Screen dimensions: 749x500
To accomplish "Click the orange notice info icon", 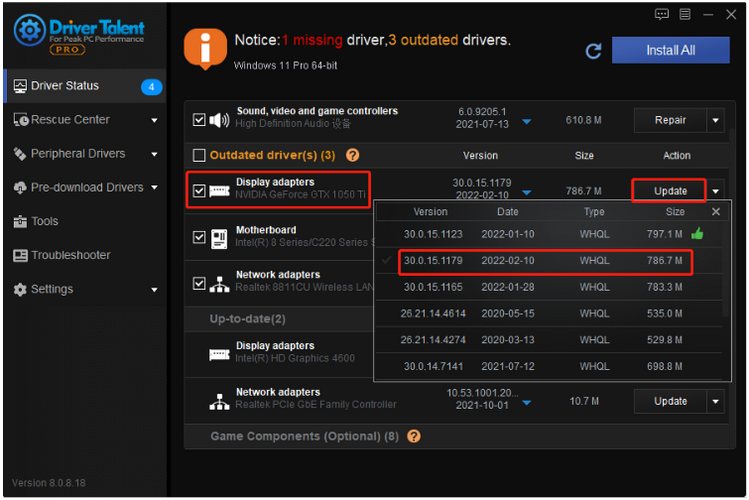I will (x=205, y=49).
